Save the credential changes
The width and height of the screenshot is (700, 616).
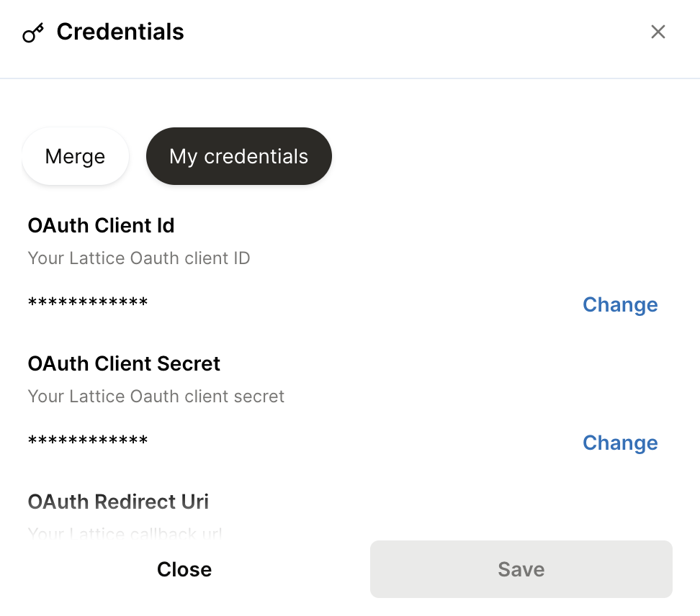(x=521, y=569)
